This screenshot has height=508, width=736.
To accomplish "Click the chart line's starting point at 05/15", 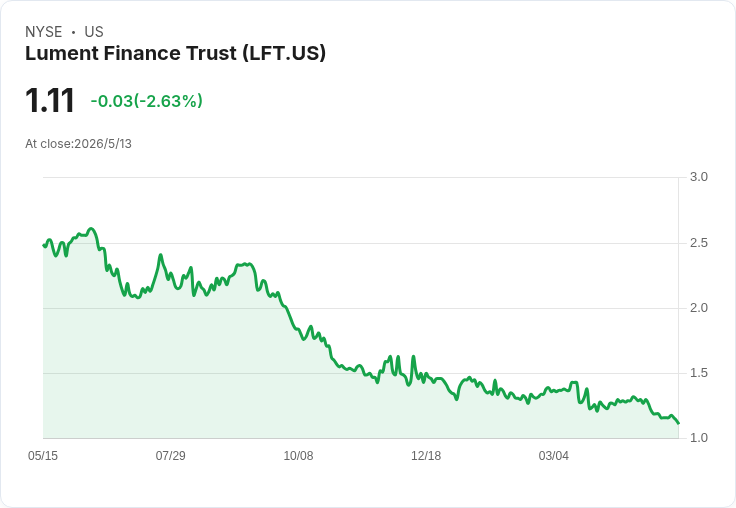I will (44, 246).
